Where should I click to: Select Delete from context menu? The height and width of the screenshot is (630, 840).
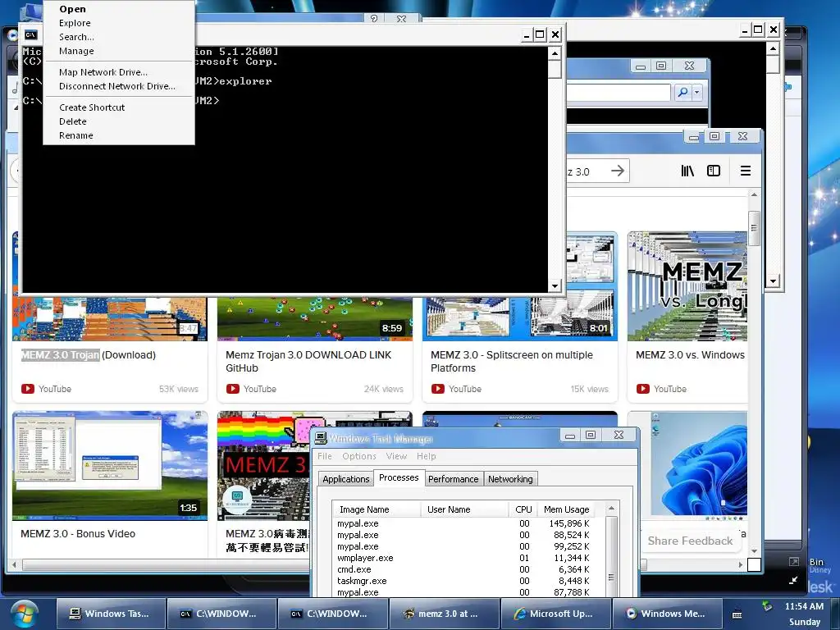(119, 121)
